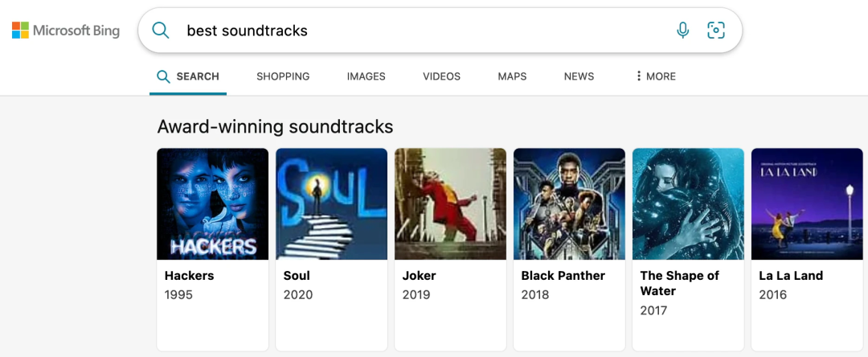The image size is (868, 357).
Task: Open the Hackers soundtrack poster
Action: (x=212, y=203)
